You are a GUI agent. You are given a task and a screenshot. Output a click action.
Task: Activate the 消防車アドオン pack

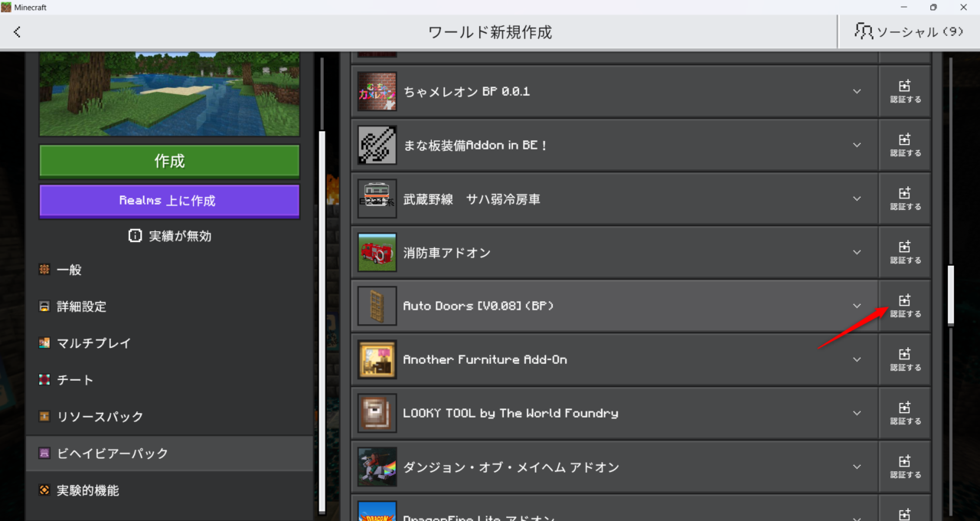pyautogui.click(x=904, y=252)
